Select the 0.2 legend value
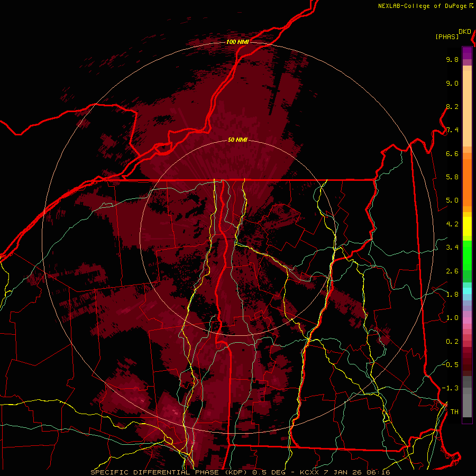Viewport: 476px width, 476px height. (x=452, y=342)
